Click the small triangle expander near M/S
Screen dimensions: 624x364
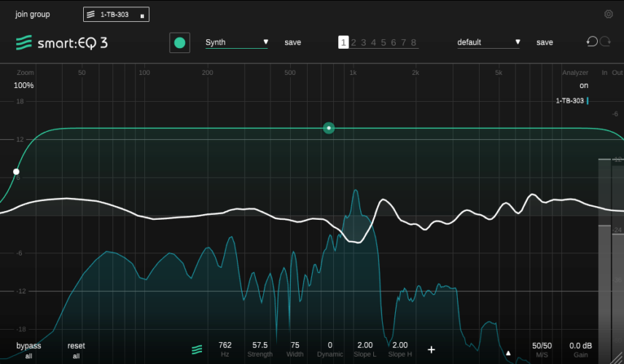tap(508, 353)
